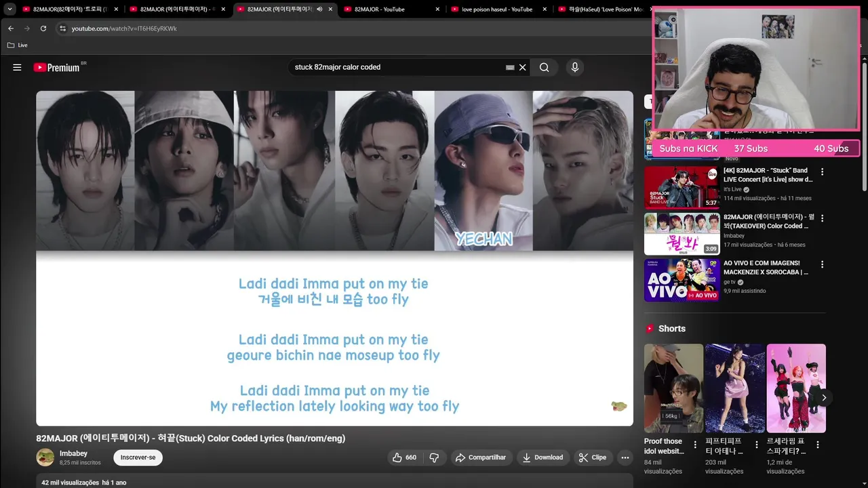Start voice search with the microphone icon
The width and height of the screenshot is (868, 488).
tap(575, 67)
